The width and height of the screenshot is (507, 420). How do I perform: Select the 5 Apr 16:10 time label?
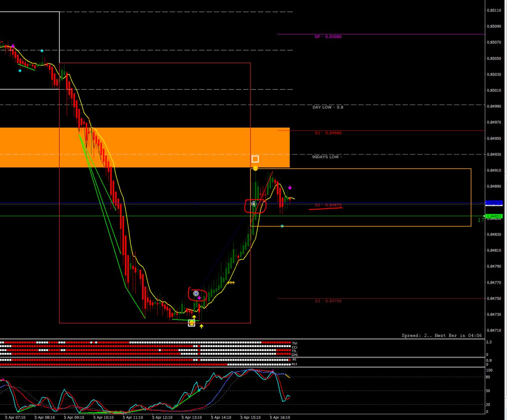280,417
